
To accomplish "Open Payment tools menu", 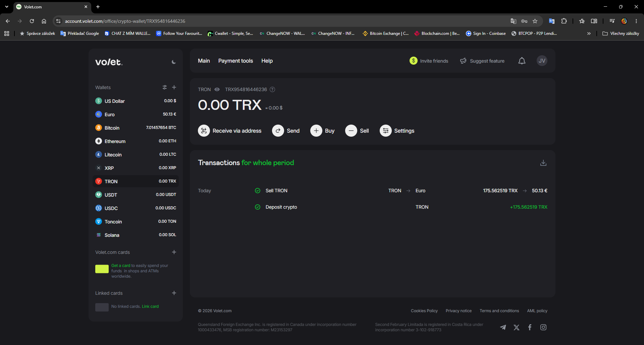I will point(235,61).
